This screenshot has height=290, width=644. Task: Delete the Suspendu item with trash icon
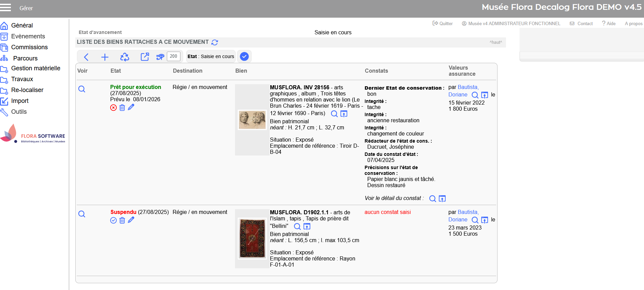[122, 220]
